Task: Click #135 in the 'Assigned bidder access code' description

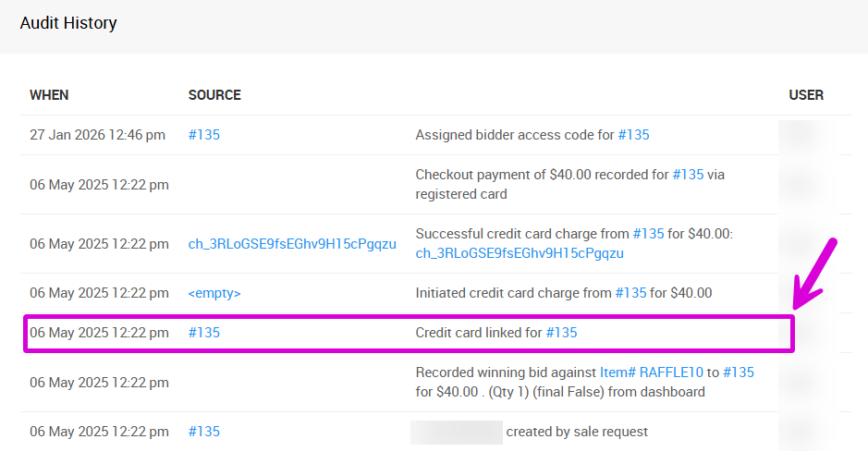Action: click(634, 135)
